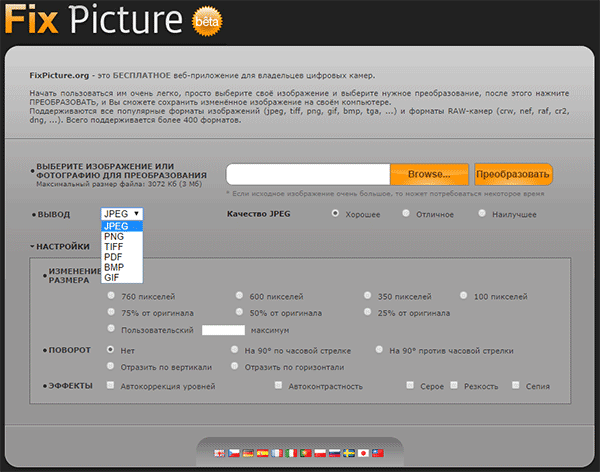Viewport: 600px width, 472px height.
Task: Choose 350 пикселей resize option
Action: click(x=367, y=296)
